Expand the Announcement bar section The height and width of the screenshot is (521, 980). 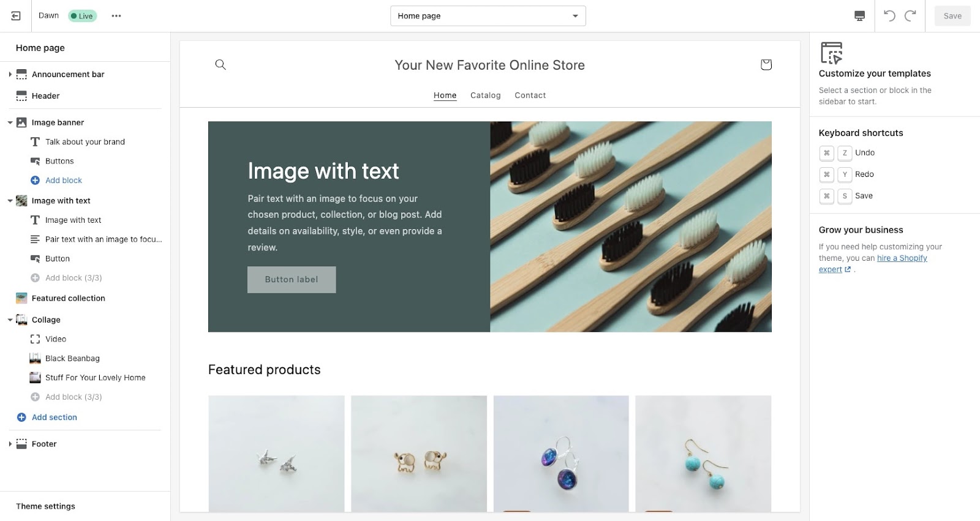click(10, 74)
